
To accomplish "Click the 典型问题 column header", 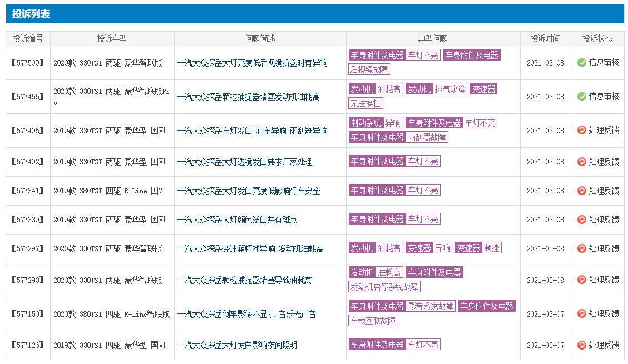I will (433, 38).
